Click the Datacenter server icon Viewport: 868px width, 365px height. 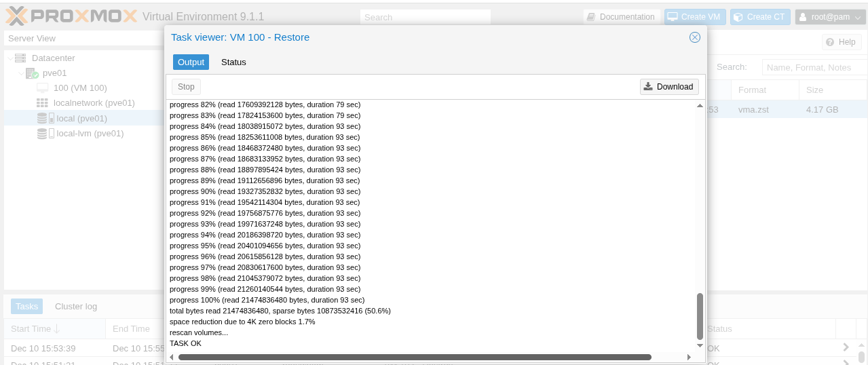[20, 58]
